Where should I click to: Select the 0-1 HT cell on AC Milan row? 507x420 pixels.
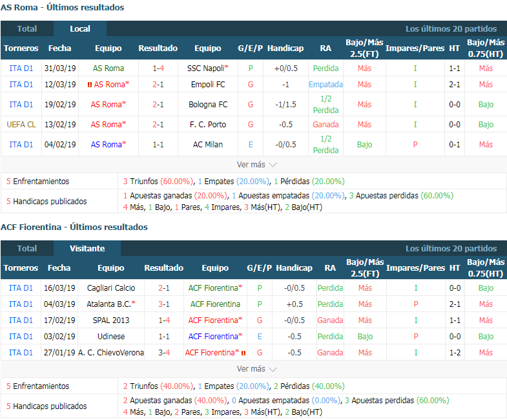pos(455,145)
